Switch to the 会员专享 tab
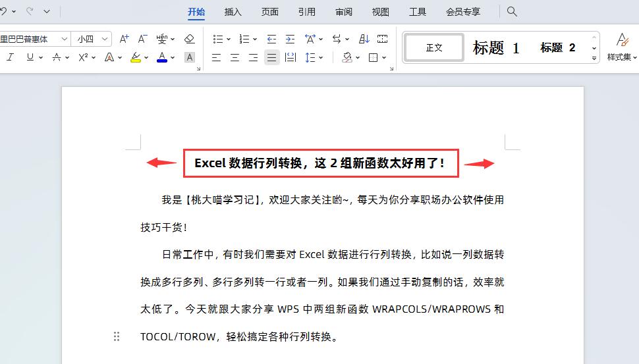 pyautogui.click(x=463, y=12)
